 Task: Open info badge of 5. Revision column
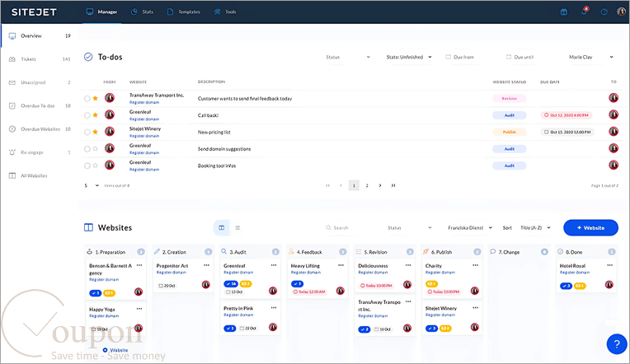click(x=410, y=252)
